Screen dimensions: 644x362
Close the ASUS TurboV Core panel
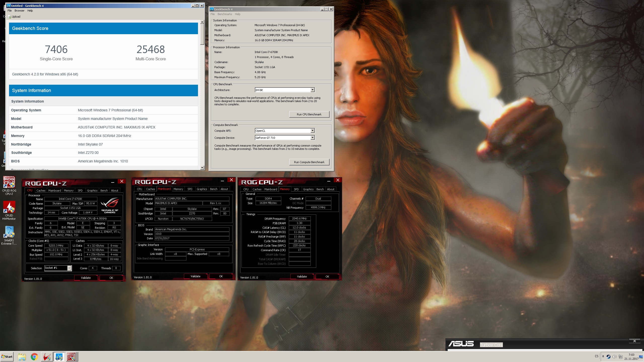click(634, 341)
